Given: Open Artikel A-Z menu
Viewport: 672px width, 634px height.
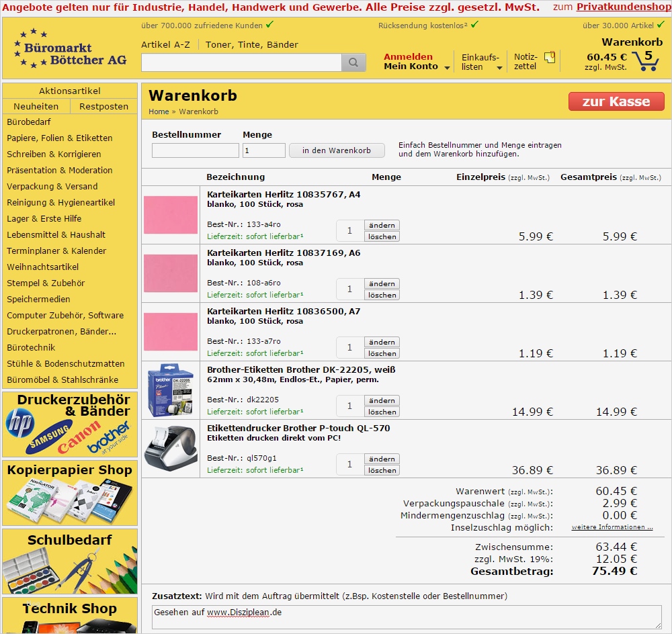Looking at the screenshot, I should (x=165, y=44).
